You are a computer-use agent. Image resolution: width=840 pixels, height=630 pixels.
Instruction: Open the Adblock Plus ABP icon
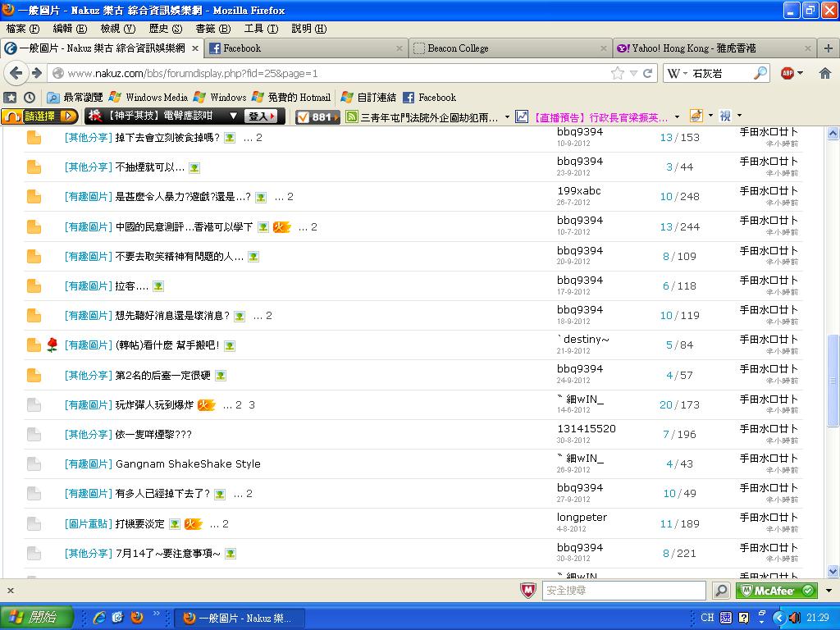pyautogui.click(x=787, y=73)
